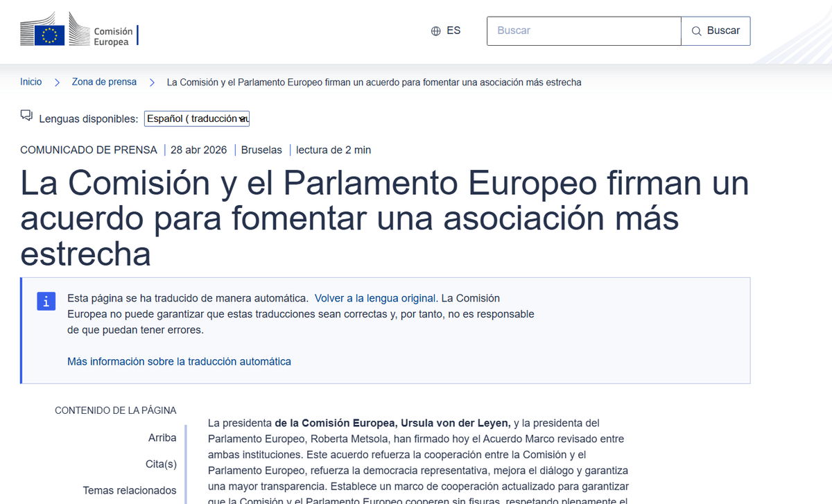Click the globe language icon
The image size is (832, 504).
click(436, 31)
